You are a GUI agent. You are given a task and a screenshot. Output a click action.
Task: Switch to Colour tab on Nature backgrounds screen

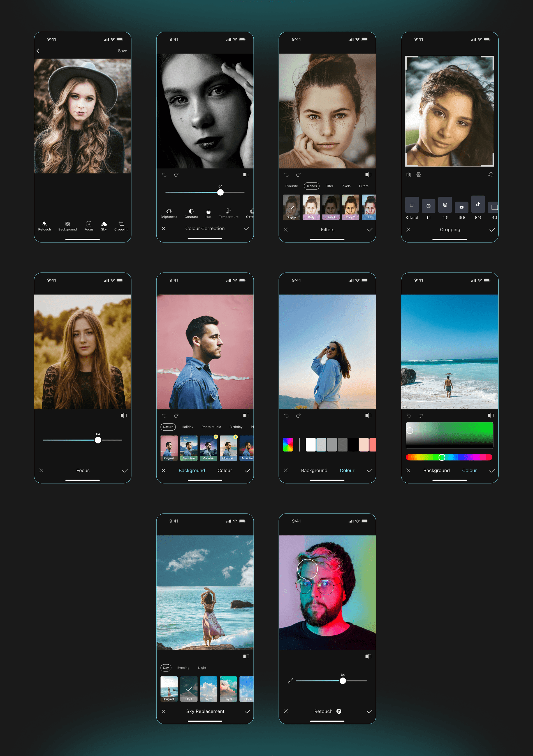225,471
